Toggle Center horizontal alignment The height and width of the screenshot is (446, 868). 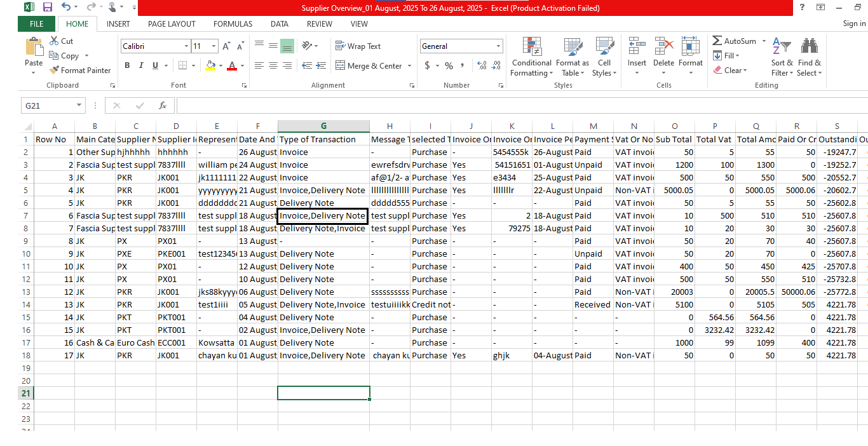pyautogui.click(x=273, y=65)
